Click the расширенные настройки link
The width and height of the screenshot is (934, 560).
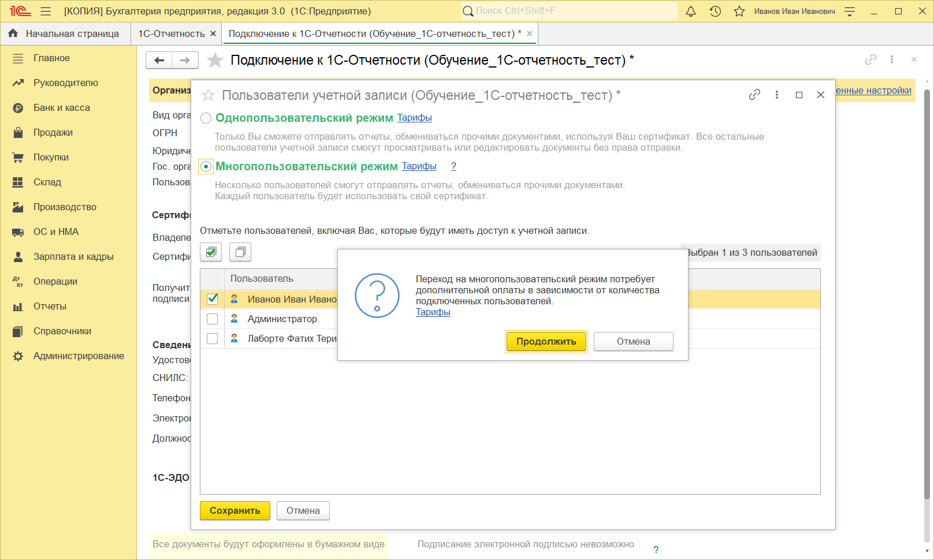click(x=873, y=90)
